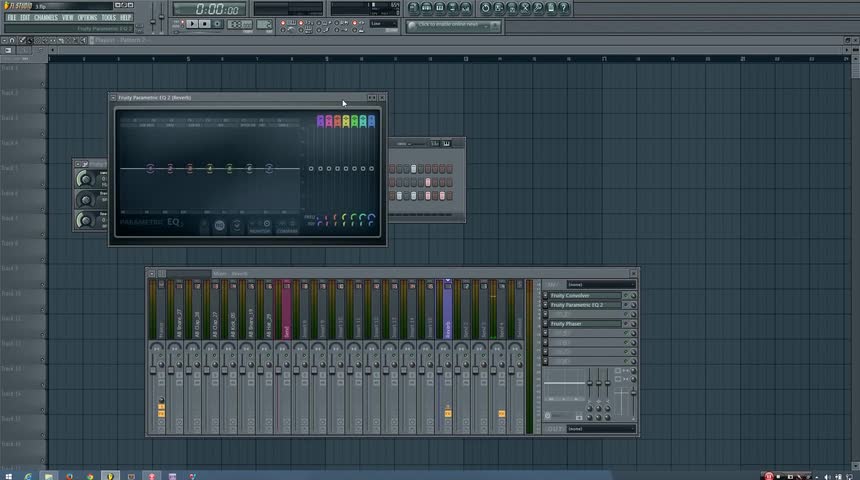Open the CHANNELS menu
The height and width of the screenshot is (480, 860).
pos(46,17)
